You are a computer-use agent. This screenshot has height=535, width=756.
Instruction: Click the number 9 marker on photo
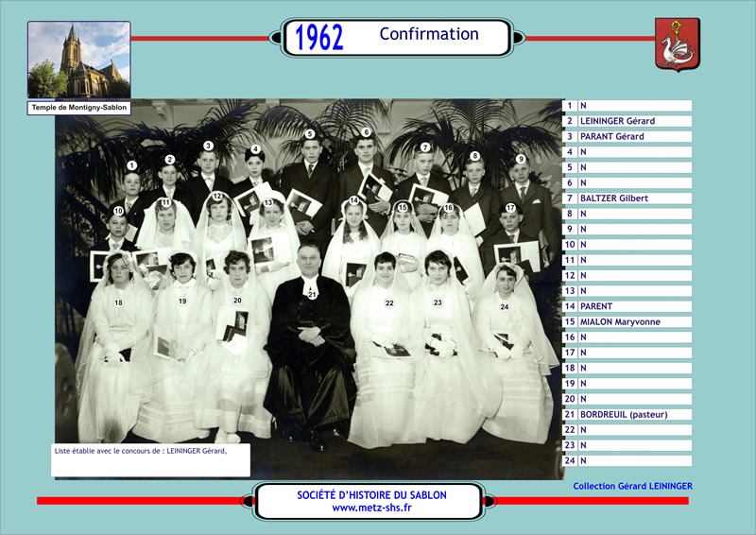[520, 160]
